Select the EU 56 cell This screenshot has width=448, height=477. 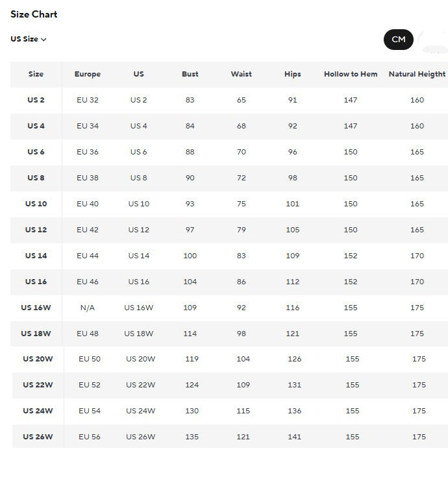pyautogui.click(x=90, y=437)
